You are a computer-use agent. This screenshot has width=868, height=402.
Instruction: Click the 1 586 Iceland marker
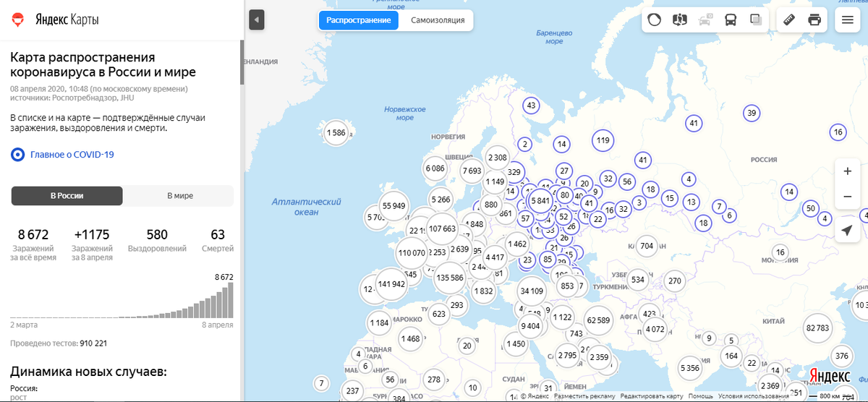(336, 133)
